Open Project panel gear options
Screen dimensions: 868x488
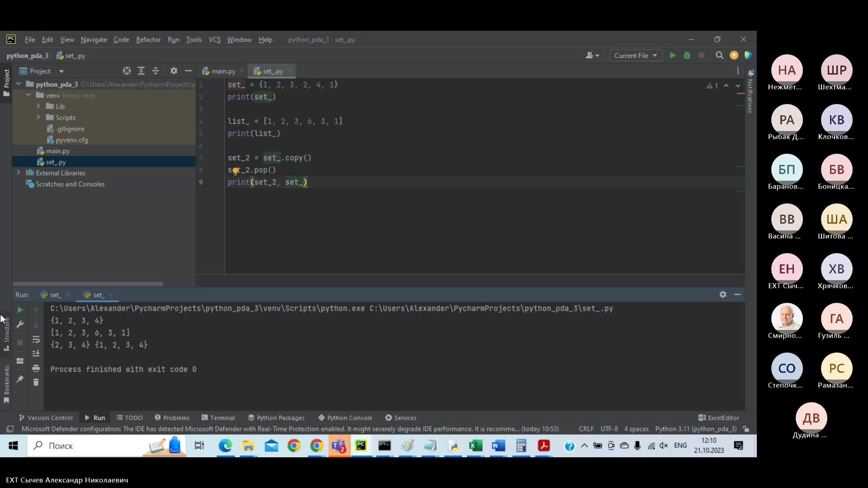[x=174, y=71]
